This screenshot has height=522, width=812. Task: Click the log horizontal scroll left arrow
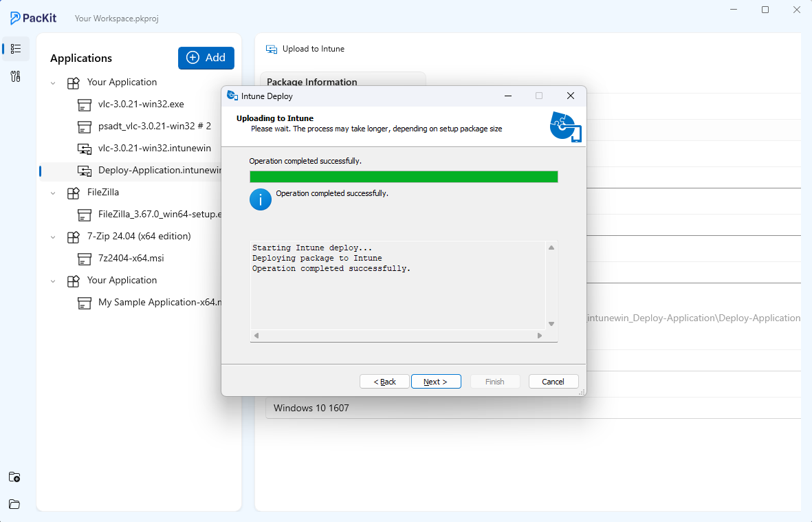(256, 336)
